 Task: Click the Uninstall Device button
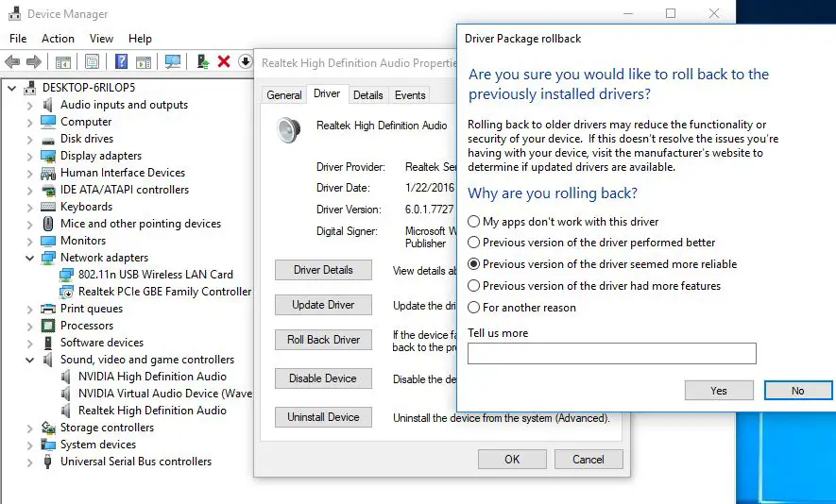point(323,417)
